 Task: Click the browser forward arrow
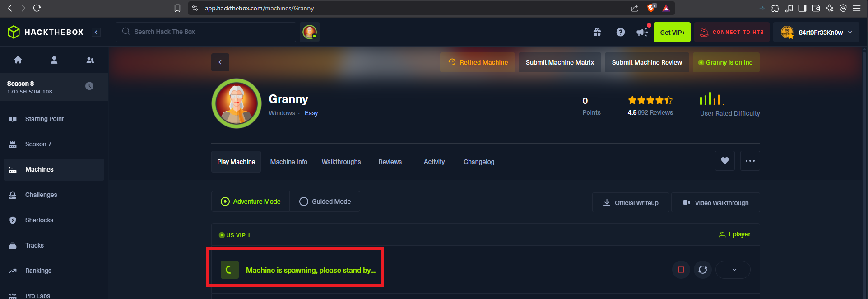point(23,8)
